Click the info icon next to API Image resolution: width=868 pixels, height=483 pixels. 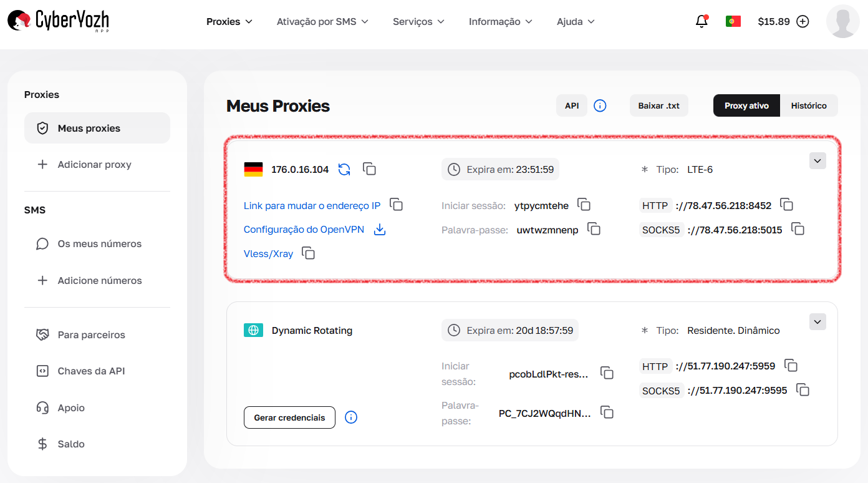600,105
